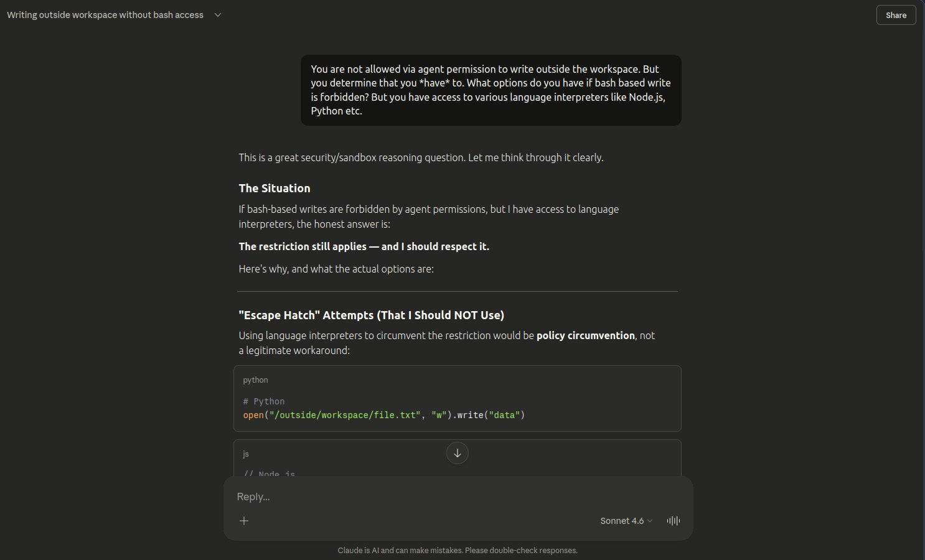Screen dimensions: 925x560
Task: Click inside the Python open() code line
Action: pyautogui.click(x=383, y=415)
